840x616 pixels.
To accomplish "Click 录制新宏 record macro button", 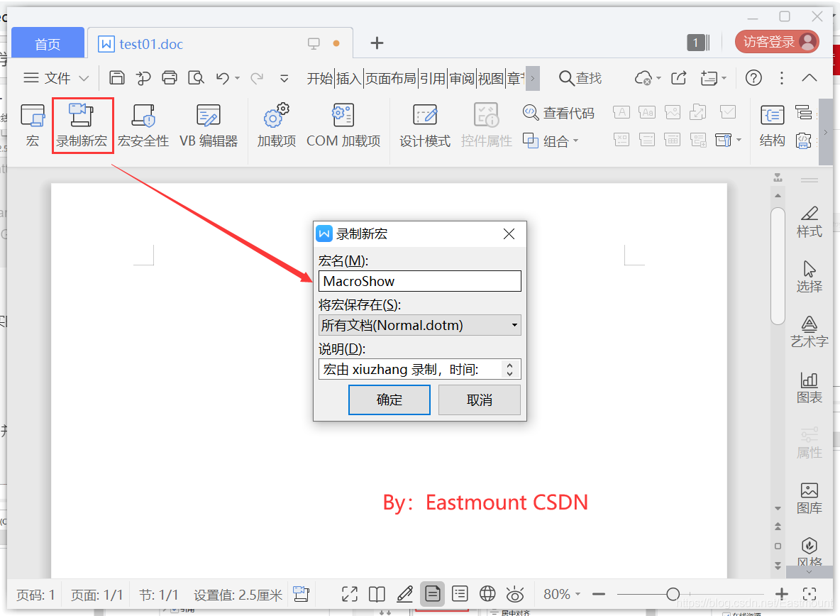I will [82, 126].
